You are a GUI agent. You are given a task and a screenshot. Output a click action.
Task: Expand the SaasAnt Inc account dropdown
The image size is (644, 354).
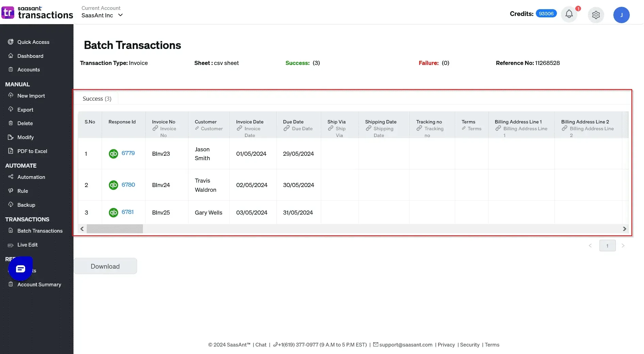coord(120,15)
